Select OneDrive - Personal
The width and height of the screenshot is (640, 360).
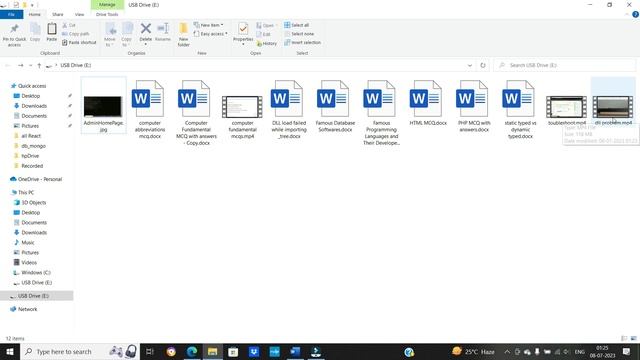(40, 179)
